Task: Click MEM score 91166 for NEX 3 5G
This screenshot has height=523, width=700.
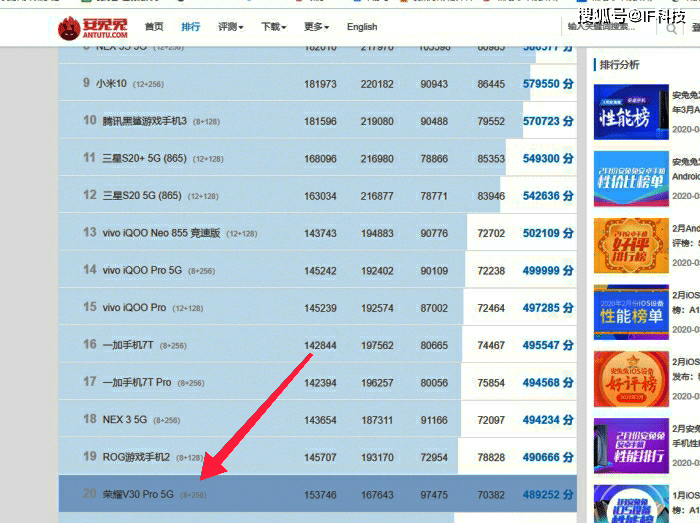Action: pos(434,420)
